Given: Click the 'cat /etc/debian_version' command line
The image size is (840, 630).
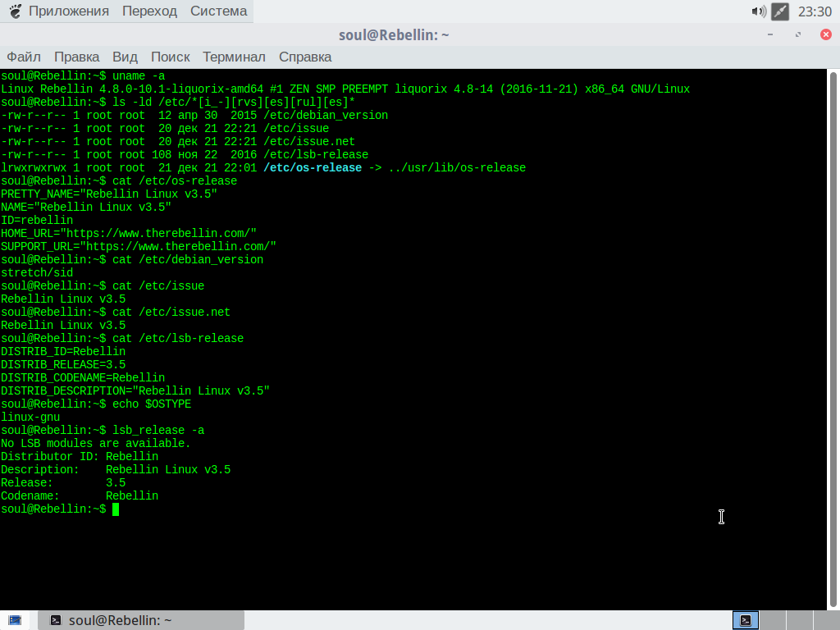Looking at the screenshot, I should (132, 260).
